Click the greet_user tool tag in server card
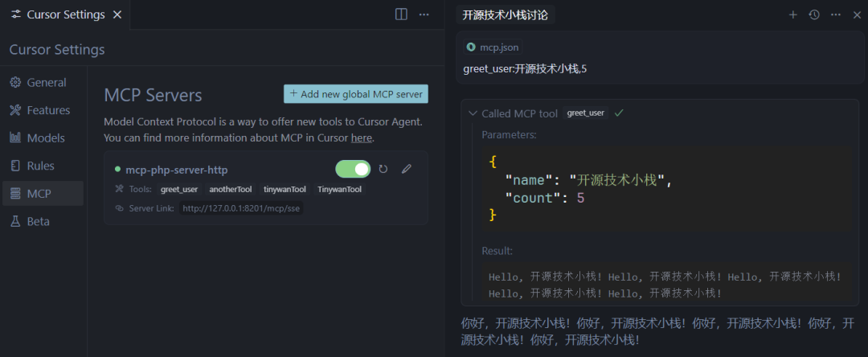 (x=179, y=189)
